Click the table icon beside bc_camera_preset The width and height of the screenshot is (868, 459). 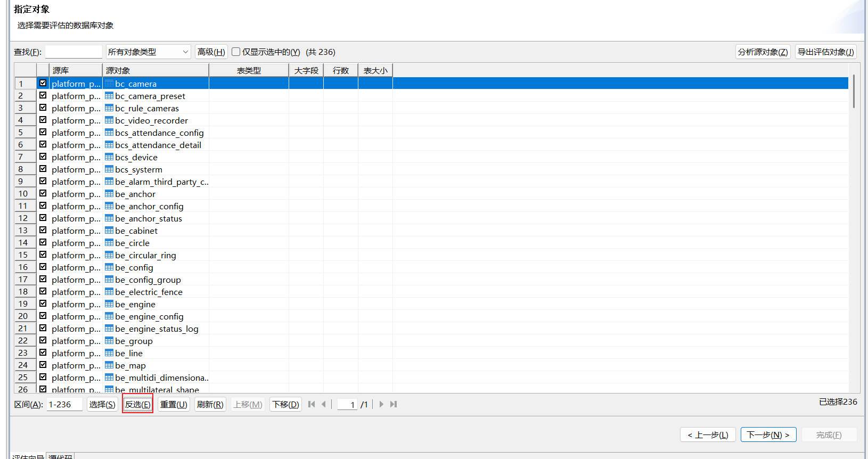click(x=109, y=95)
